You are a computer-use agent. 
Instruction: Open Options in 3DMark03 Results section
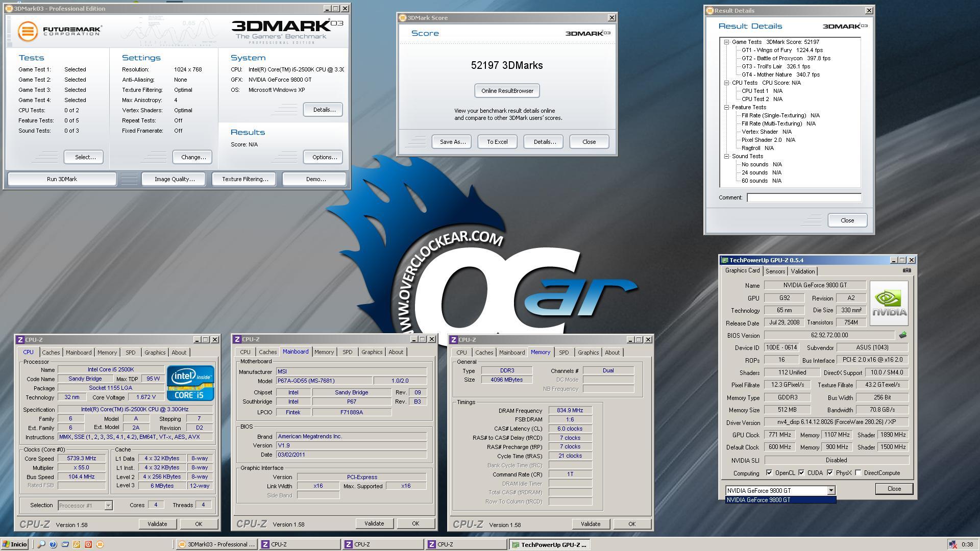tap(324, 157)
